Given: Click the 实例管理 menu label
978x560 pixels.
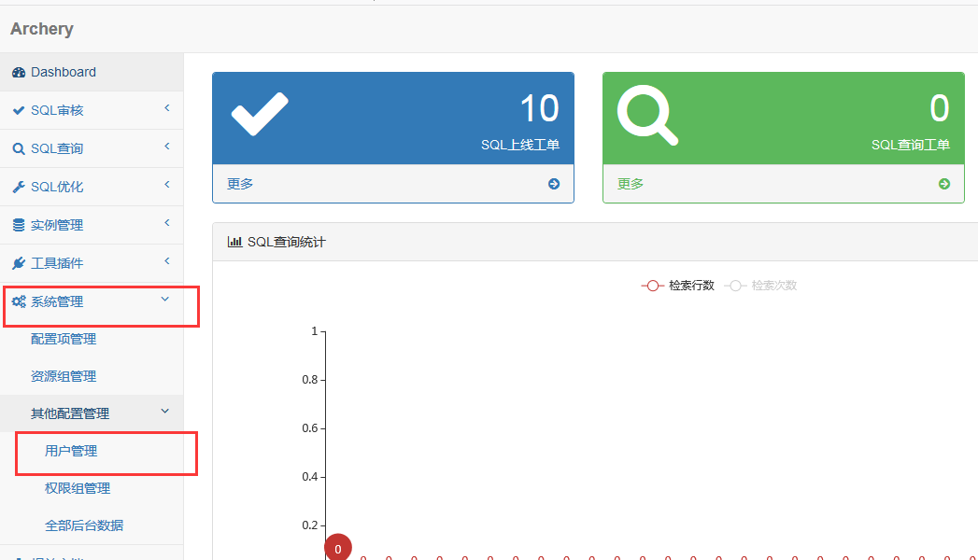Looking at the screenshot, I should coord(57,225).
